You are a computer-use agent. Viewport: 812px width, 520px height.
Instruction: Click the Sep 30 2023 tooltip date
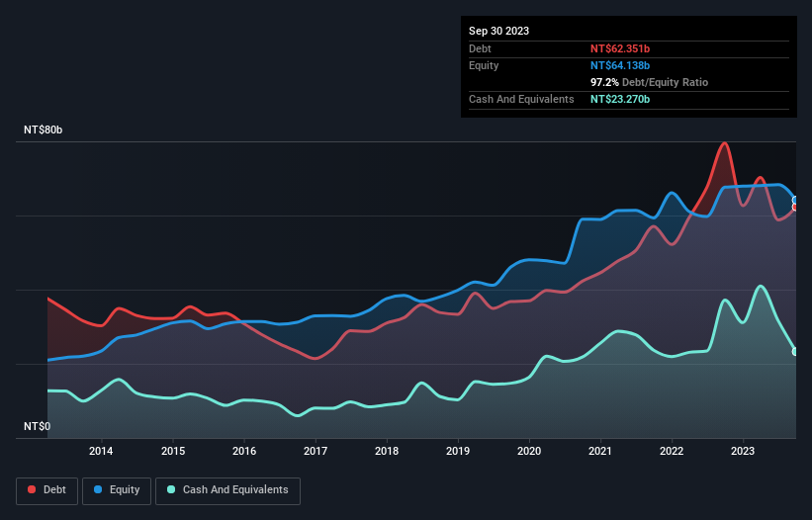[498, 31]
